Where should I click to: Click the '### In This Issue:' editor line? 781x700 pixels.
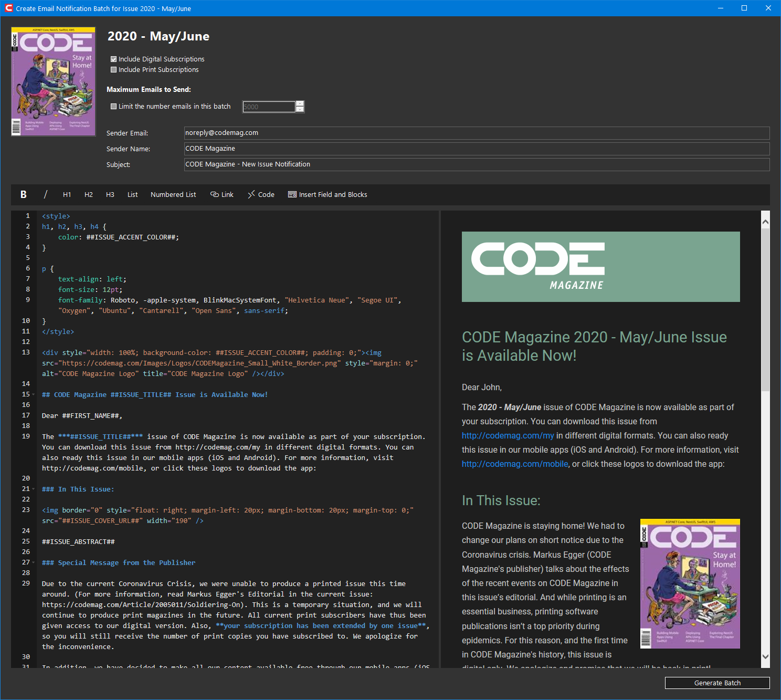click(x=78, y=489)
